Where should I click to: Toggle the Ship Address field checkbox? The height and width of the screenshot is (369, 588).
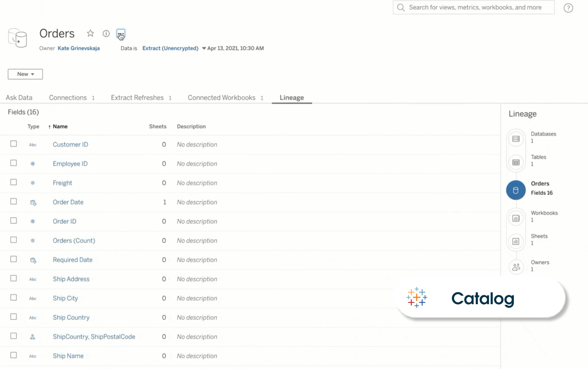[x=13, y=279]
